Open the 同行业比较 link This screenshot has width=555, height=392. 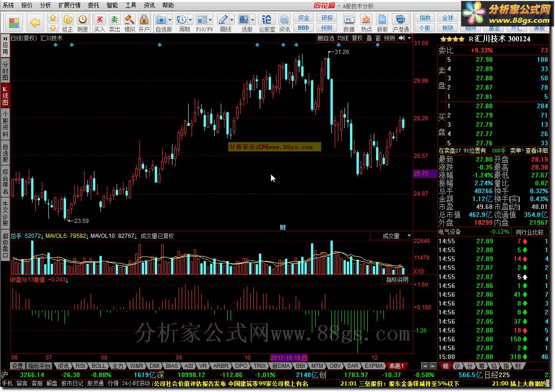coord(529,232)
